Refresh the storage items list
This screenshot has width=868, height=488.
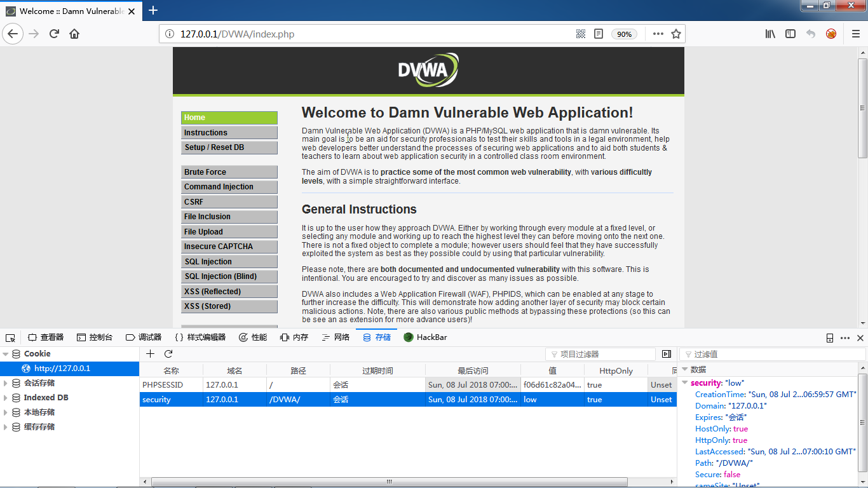pos(168,354)
